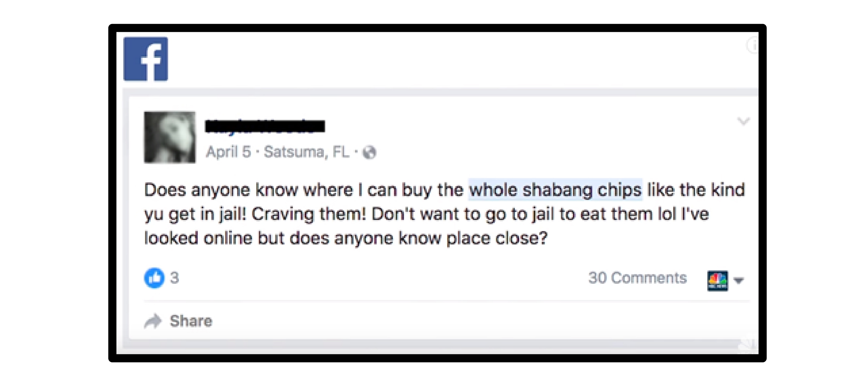The width and height of the screenshot is (868, 391).
Task: Click the faint watermark in bottom corner
Action: [x=746, y=345]
